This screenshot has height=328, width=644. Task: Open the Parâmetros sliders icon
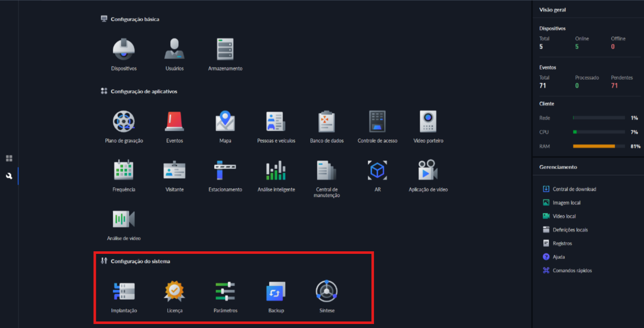[225, 291]
